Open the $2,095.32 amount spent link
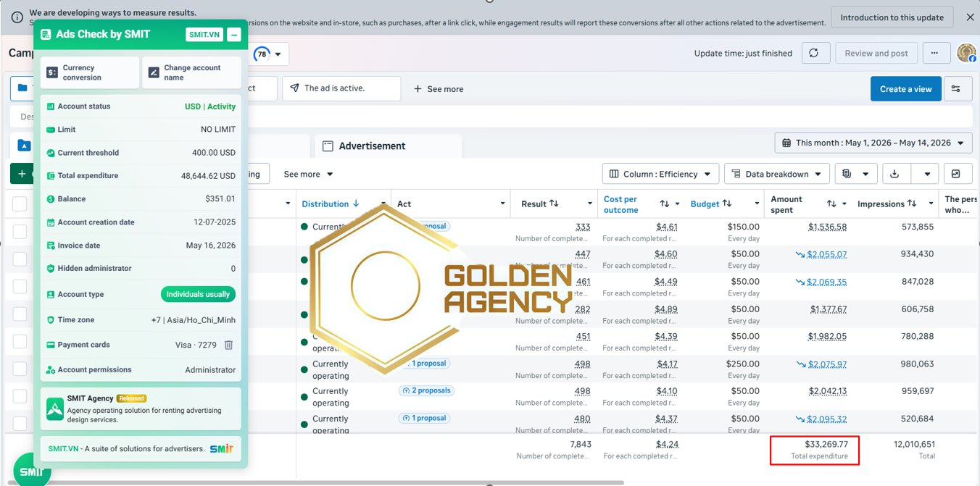The image size is (980, 486). [826, 419]
